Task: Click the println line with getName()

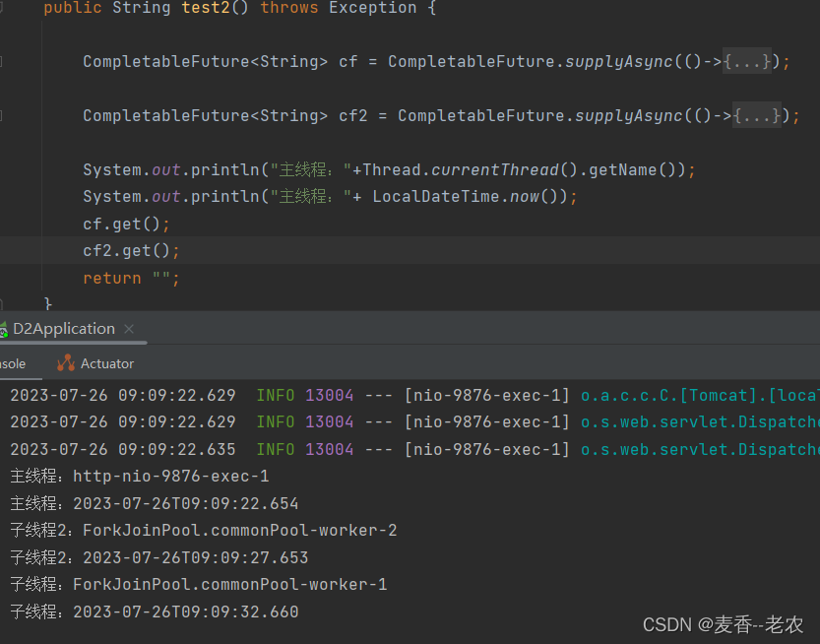Action: pos(389,170)
